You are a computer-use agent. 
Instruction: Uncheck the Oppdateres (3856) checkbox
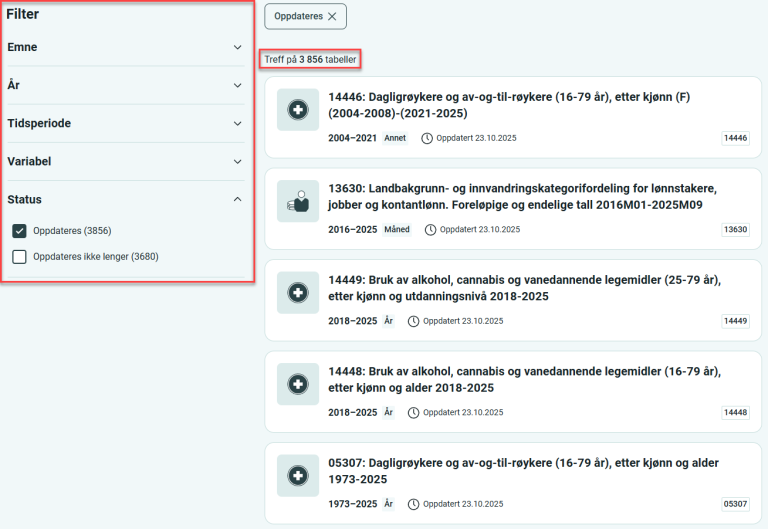(x=19, y=231)
